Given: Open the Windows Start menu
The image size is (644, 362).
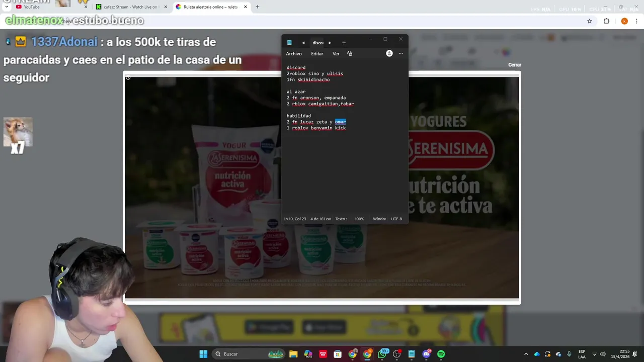Looking at the screenshot, I should 203,354.
